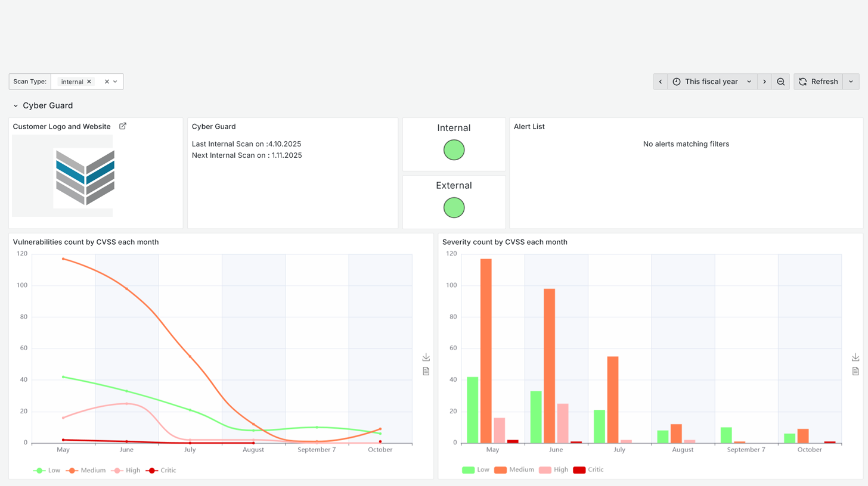This screenshot has height=486, width=868.
Task: Toggle Low series in line chart legend
Action: (x=47, y=471)
